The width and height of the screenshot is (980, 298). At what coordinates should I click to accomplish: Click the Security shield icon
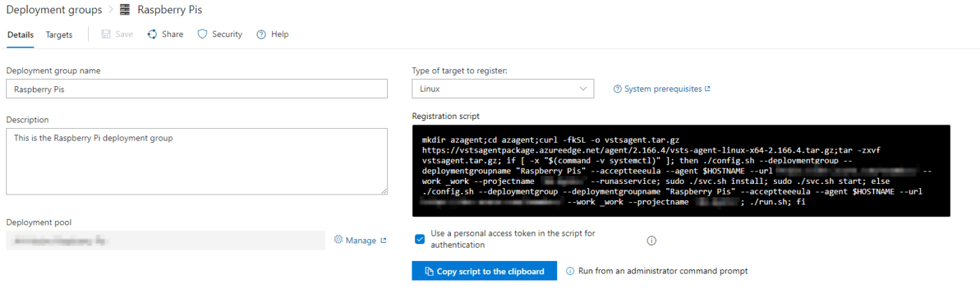click(x=202, y=34)
